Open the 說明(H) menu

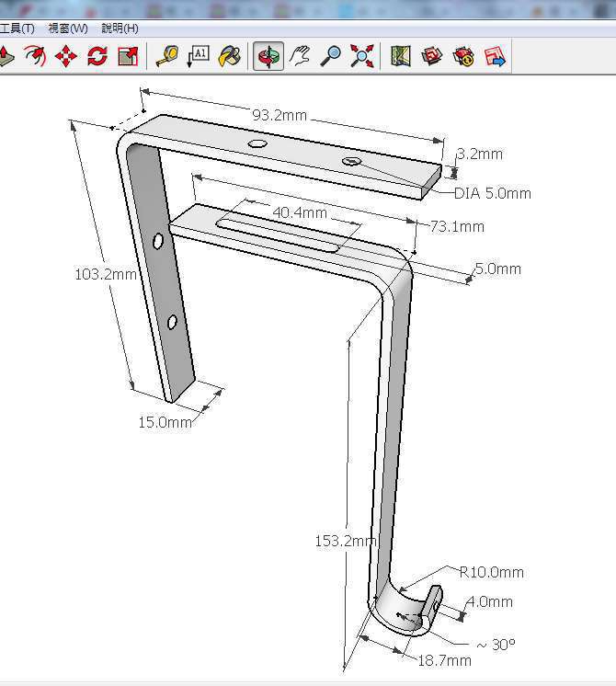pyautogui.click(x=120, y=29)
